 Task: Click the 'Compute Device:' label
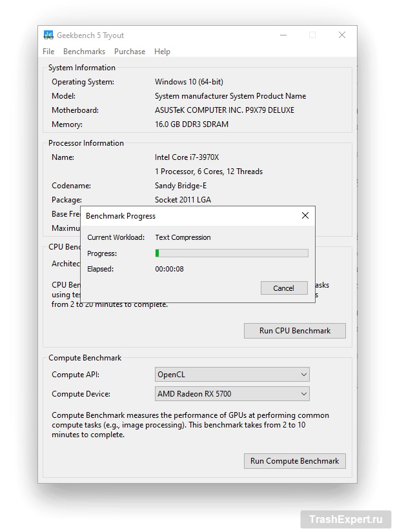tap(81, 394)
